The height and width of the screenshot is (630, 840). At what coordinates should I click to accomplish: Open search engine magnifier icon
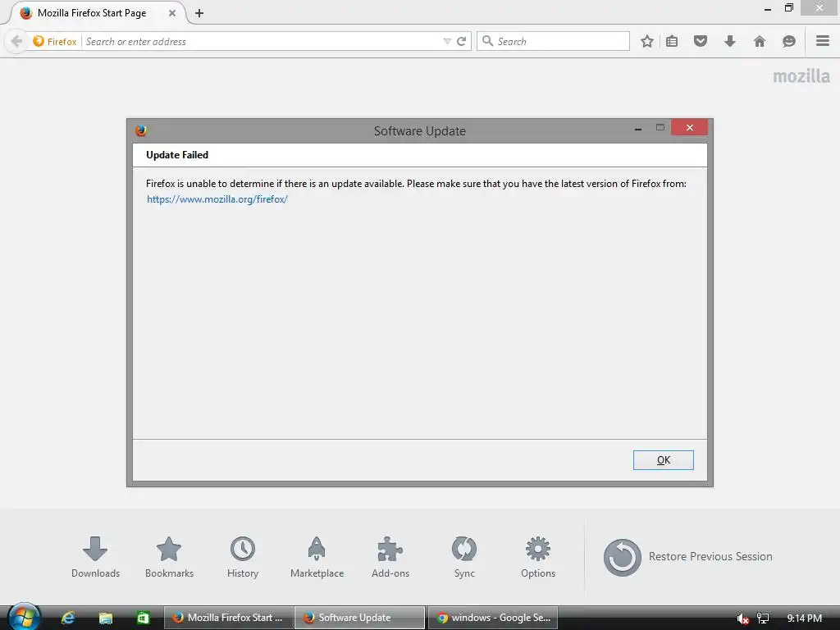pyautogui.click(x=487, y=41)
